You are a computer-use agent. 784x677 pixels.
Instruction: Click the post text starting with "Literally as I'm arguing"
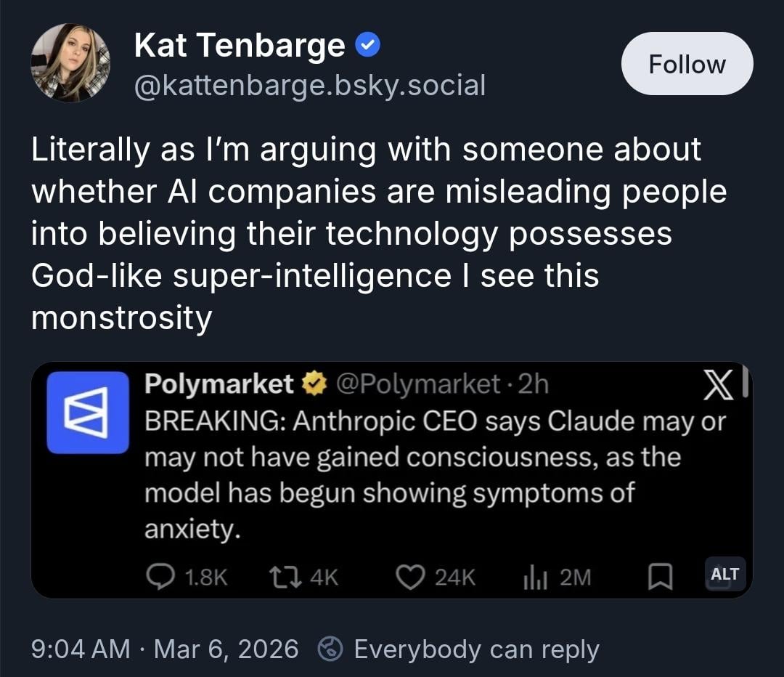click(x=377, y=234)
